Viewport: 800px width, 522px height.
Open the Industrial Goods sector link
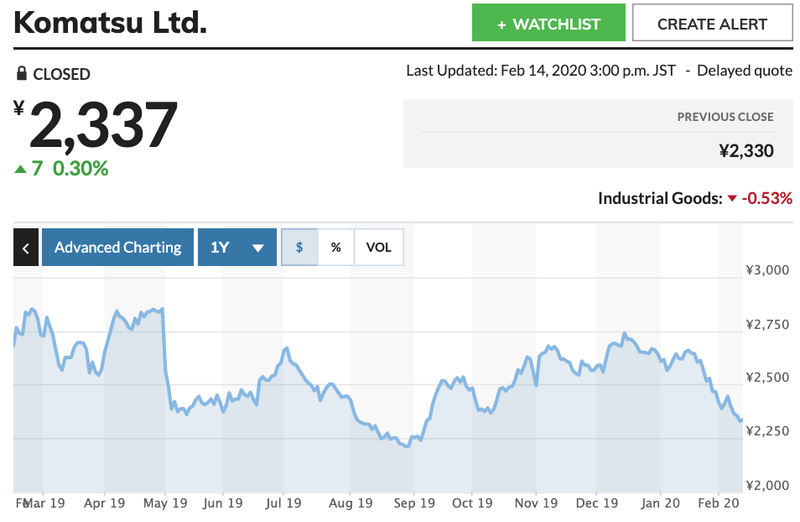[660, 198]
